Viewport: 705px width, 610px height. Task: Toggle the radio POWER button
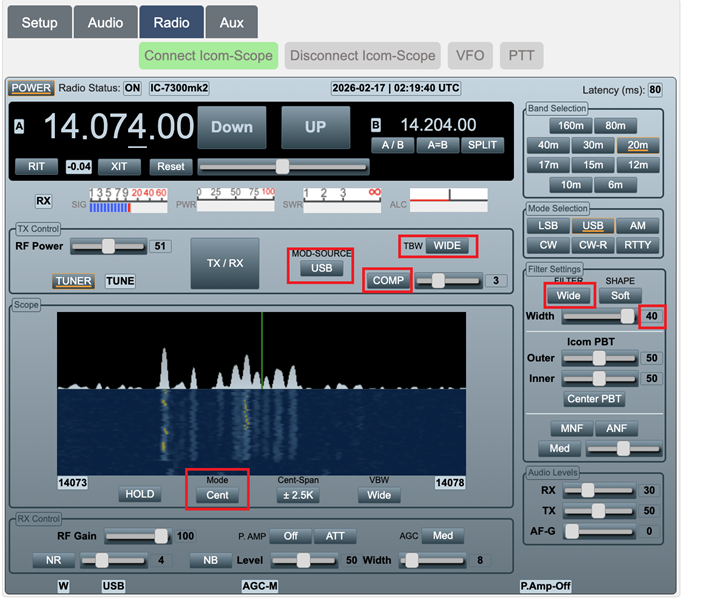tap(31, 88)
